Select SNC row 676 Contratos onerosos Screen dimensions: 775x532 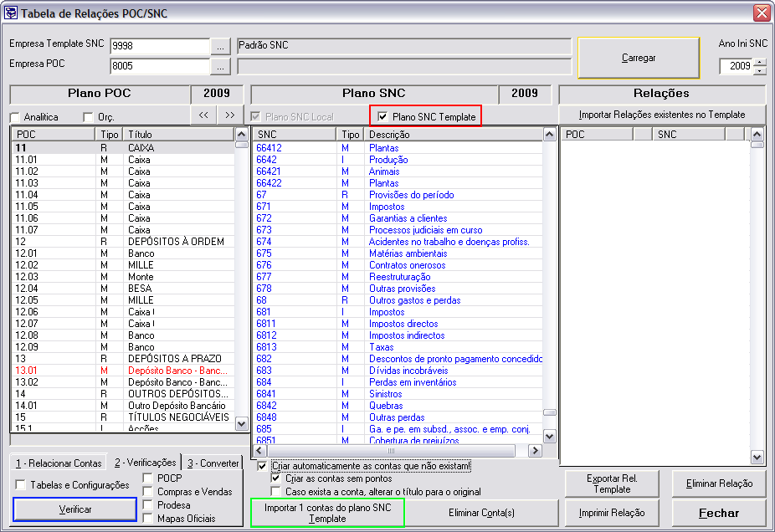pyautogui.click(x=398, y=265)
